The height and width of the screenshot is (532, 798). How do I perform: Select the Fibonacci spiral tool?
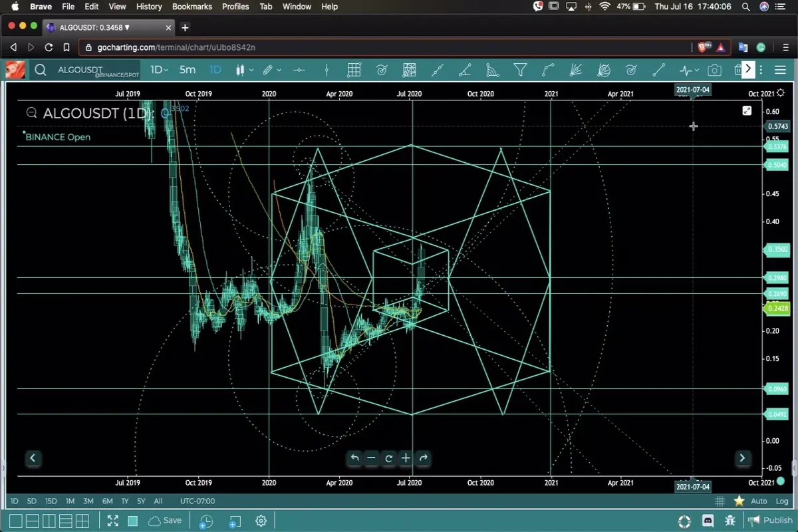(382, 70)
